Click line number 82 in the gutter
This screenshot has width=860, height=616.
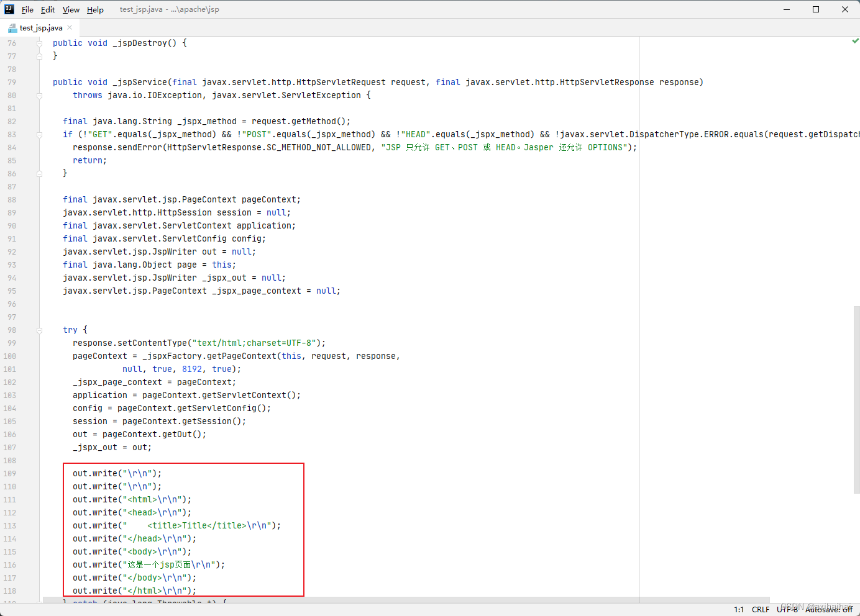[x=12, y=121]
